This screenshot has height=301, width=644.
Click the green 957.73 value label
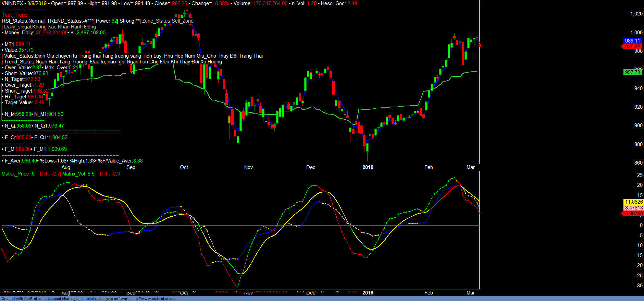pyautogui.click(x=632, y=72)
